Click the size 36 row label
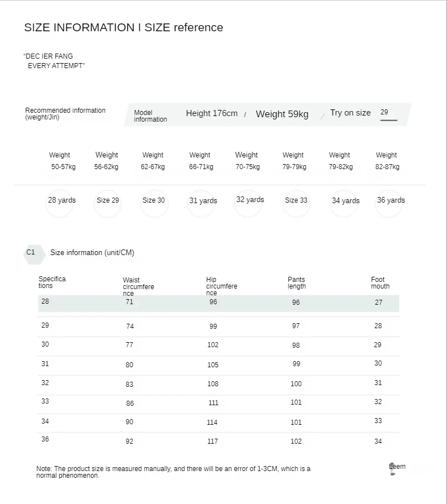 tap(45, 439)
